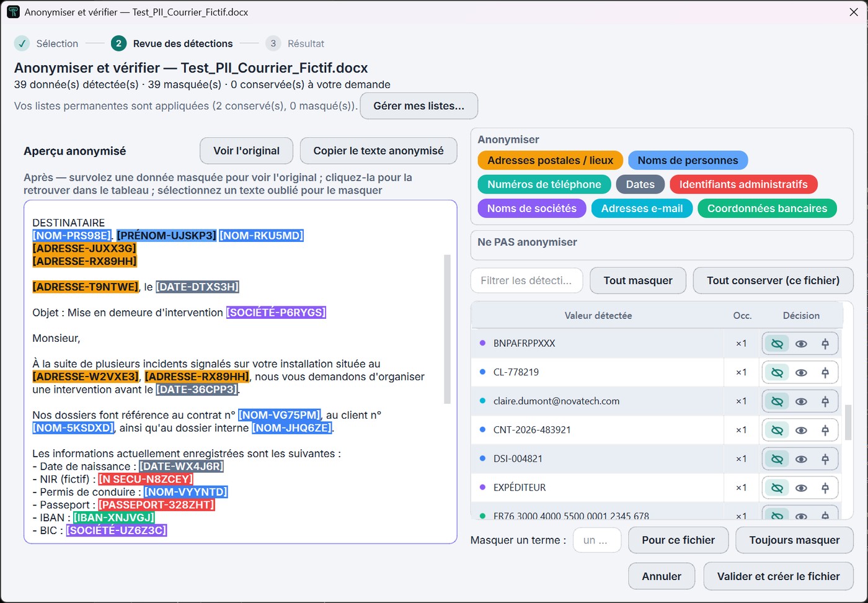Click the masked tag [PASSEPORT-328ZHT]
Viewport: 868px width, 603px height.
click(x=156, y=505)
